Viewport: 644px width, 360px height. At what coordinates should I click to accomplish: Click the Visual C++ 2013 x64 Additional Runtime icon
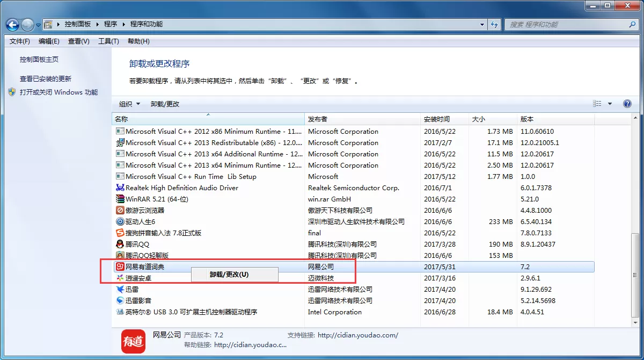point(120,154)
